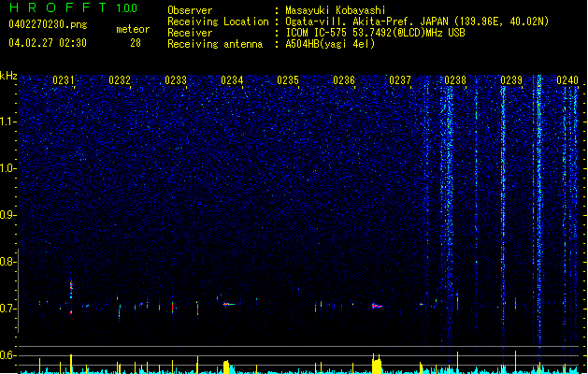Click the 0.6 kHz axis label
Screen dimensions: 588x374
tap(7, 355)
